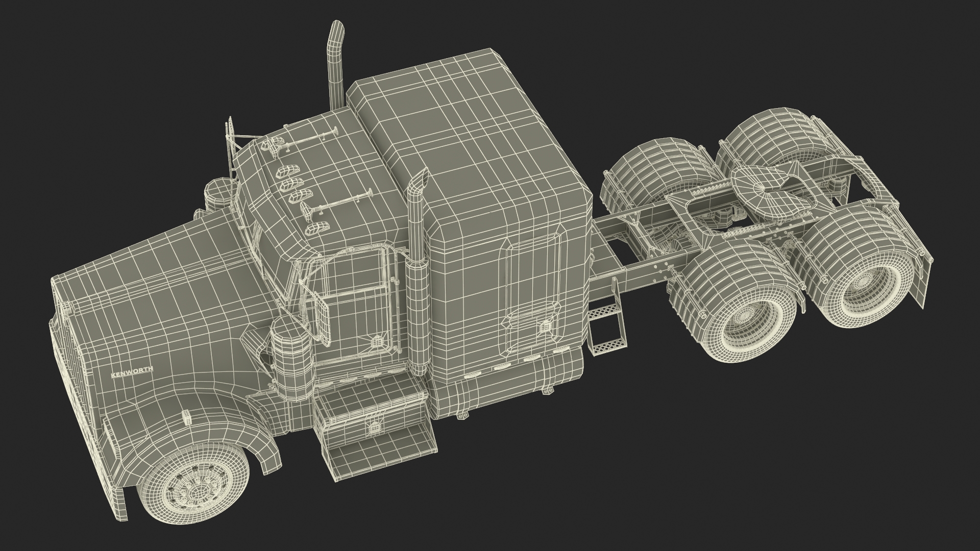Screen dimensions: 980x551
Task: Select the cab door side mirror
Action: pos(322,319)
